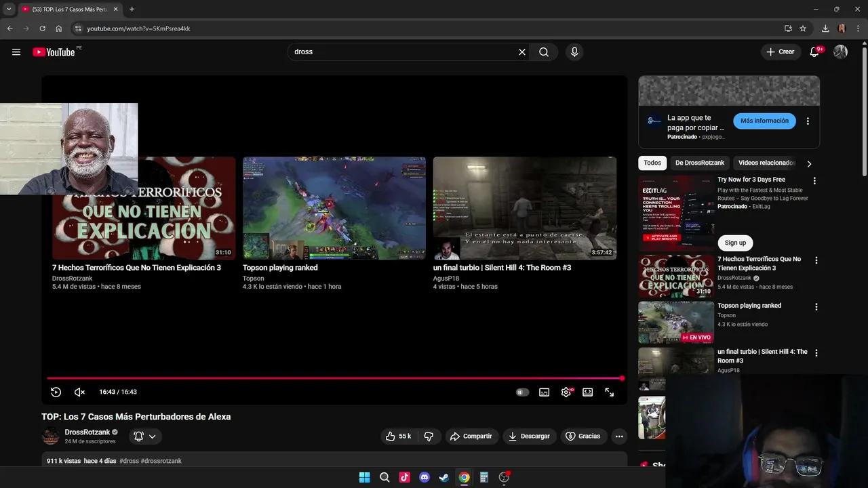Open a new browser tab
The image size is (868, 488).
132,9
